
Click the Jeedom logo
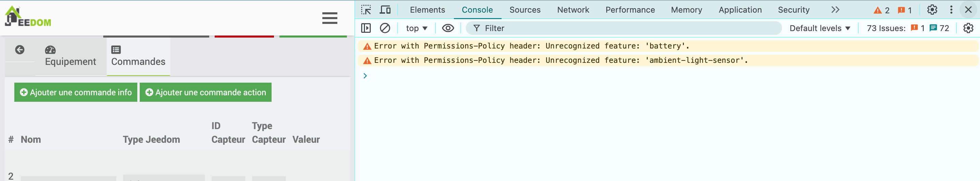(27, 17)
